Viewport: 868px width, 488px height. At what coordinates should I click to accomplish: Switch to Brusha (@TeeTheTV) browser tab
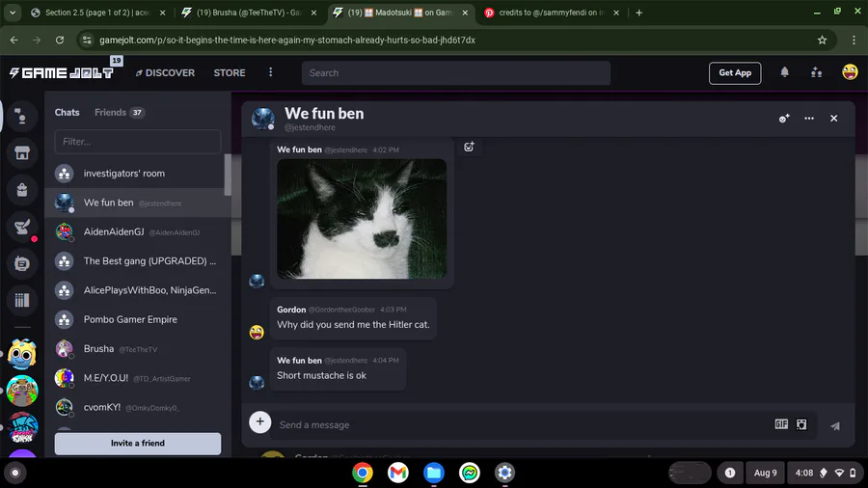pos(249,13)
